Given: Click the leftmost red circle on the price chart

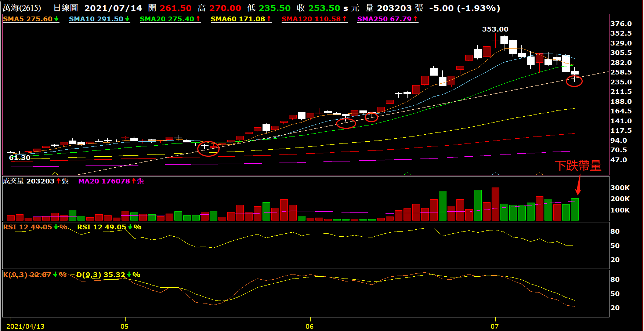Looking at the screenshot, I should point(208,149).
